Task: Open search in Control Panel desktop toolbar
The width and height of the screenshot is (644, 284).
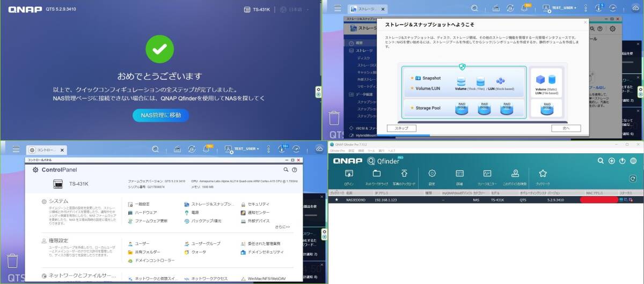Action: pos(155,149)
